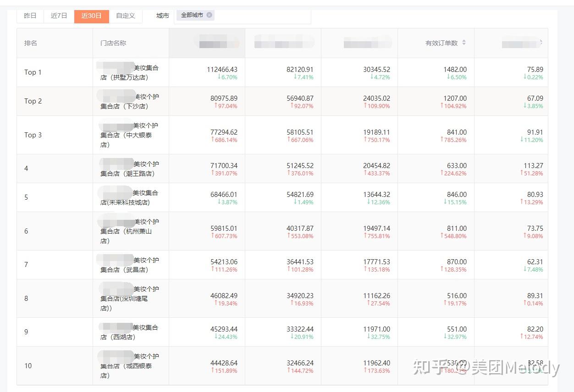574x392 pixels.
Task: Click sort arrows in the last column header
Action: (x=541, y=42)
